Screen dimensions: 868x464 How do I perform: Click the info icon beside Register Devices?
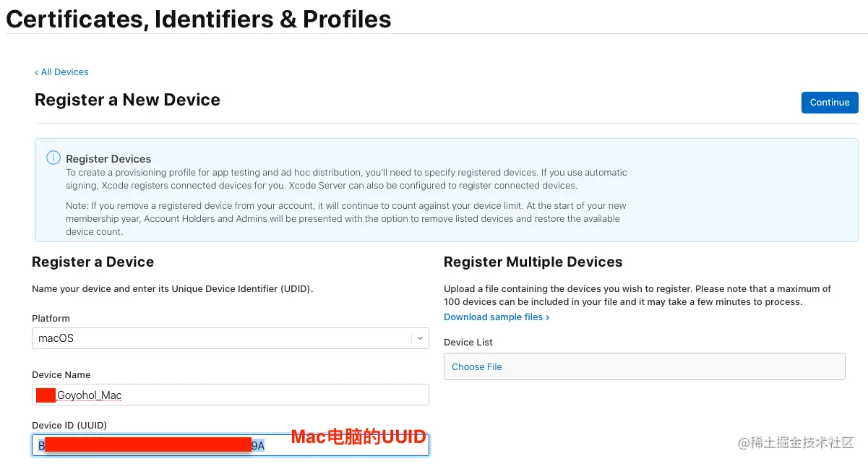coord(53,158)
